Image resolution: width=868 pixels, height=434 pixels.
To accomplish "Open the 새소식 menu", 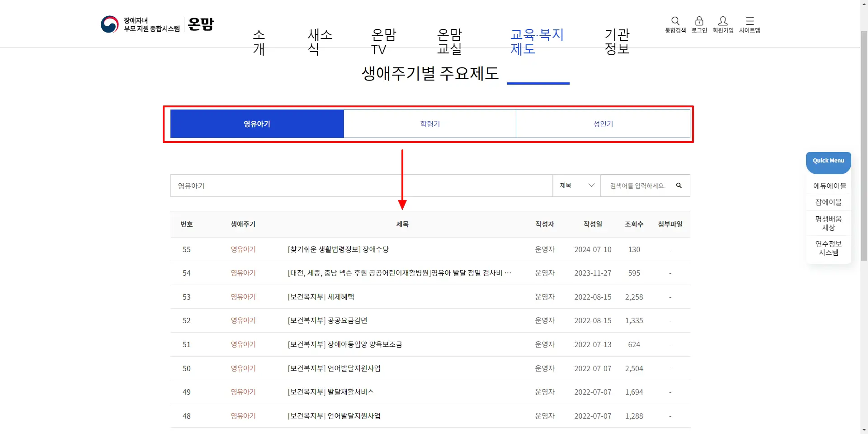I will click(320, 42).
